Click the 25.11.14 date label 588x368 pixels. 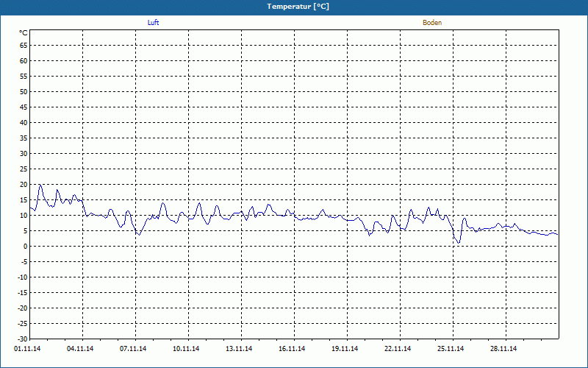(451, 349)
